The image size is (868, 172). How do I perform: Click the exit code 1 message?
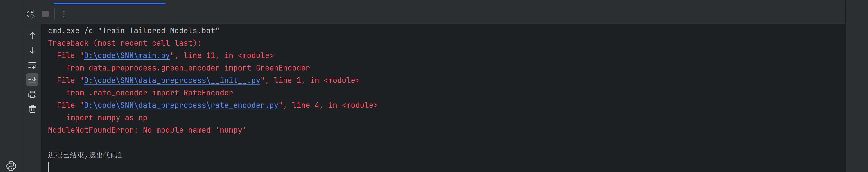tap(85, 155)
